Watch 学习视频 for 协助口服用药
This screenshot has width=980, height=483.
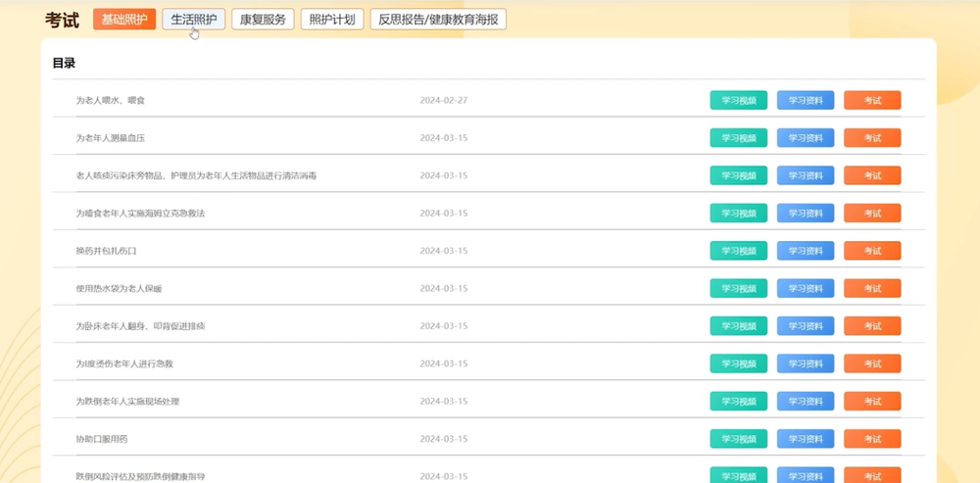739,439
